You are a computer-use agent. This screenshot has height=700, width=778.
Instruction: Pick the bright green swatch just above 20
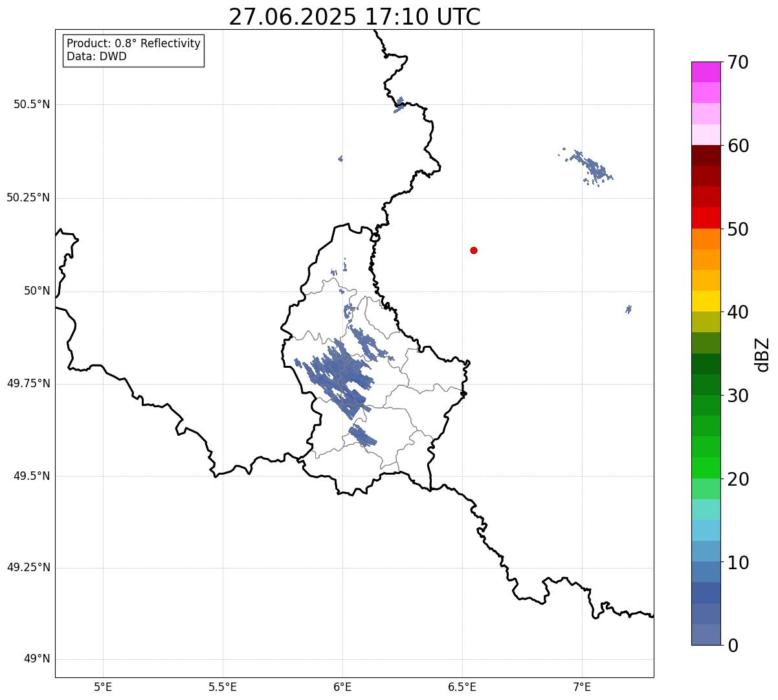click(706, 468)
